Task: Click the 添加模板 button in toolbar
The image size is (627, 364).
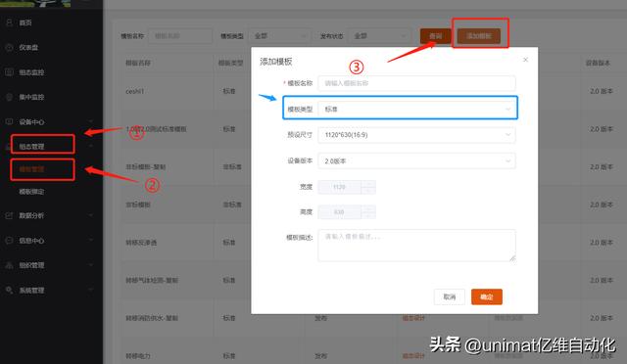Action: [x=479, y=36]
